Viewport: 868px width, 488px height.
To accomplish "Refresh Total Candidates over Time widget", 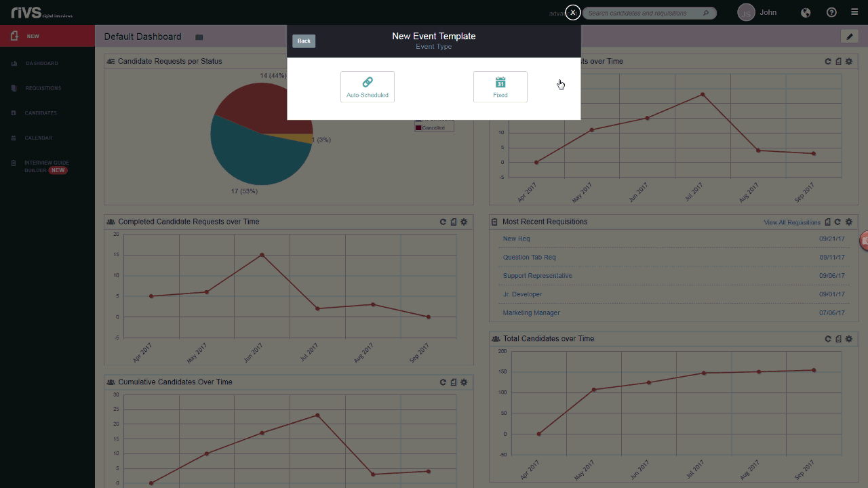I will click(828, 339).
